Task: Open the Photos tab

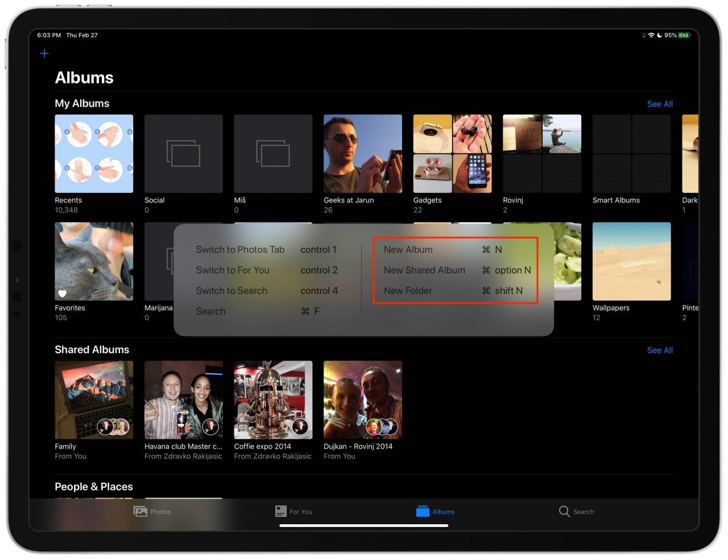Action: [152, 512]
